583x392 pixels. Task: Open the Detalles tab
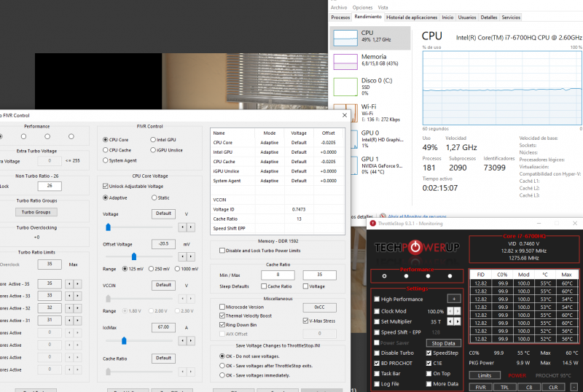pos(488,17)
